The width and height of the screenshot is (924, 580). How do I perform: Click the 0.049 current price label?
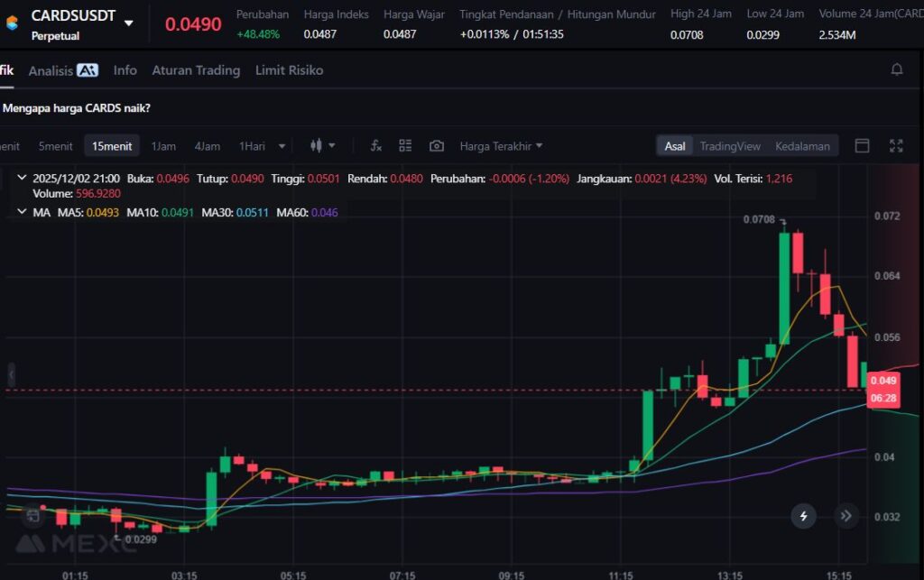point(883,381)
